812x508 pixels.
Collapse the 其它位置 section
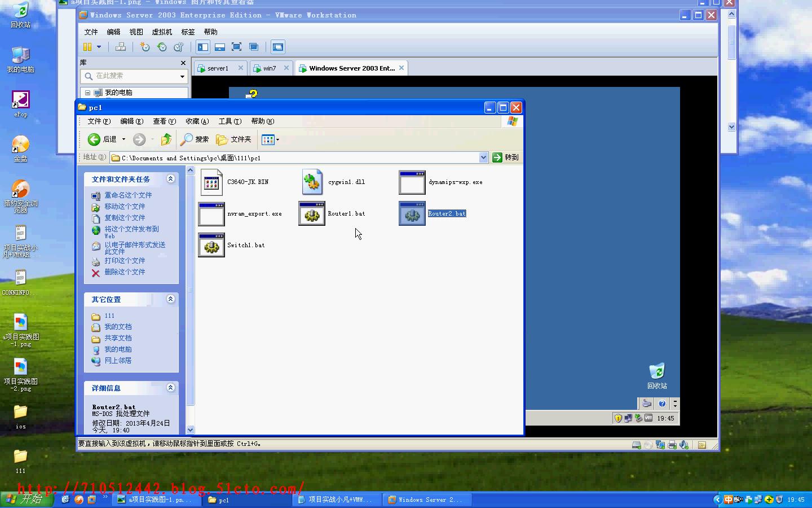coord(170,299)
